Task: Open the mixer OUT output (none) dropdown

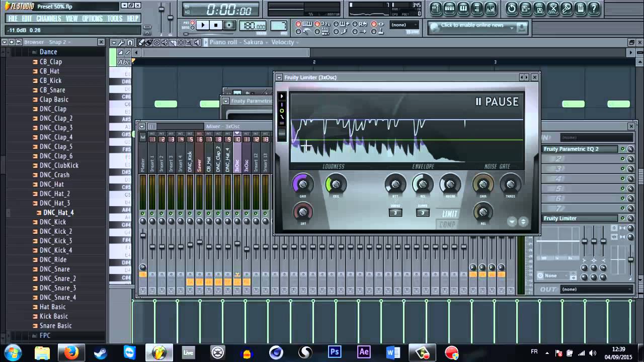Action: click(596, 289)
